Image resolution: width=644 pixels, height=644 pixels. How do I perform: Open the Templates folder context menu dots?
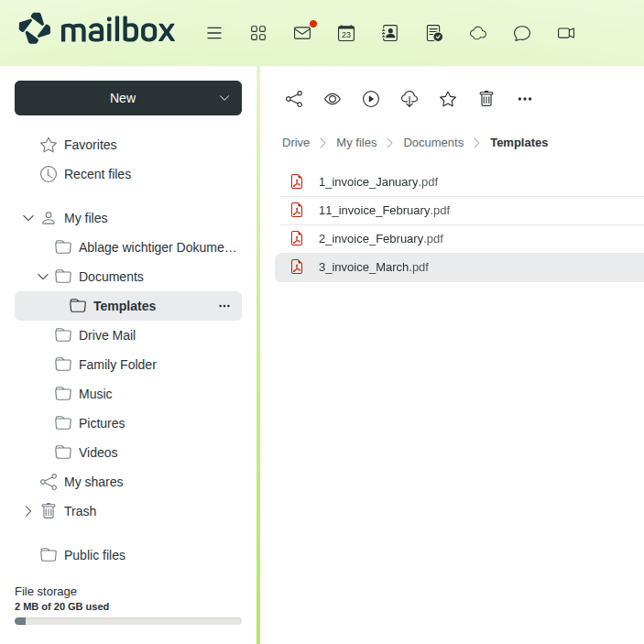pyautogui.click(x=224, y=306)
